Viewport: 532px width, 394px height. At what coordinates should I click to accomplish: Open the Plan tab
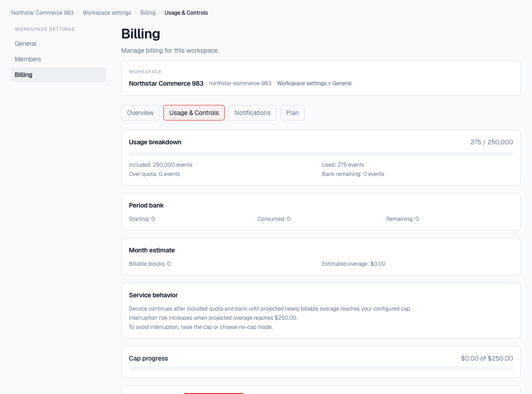[292, 112]
